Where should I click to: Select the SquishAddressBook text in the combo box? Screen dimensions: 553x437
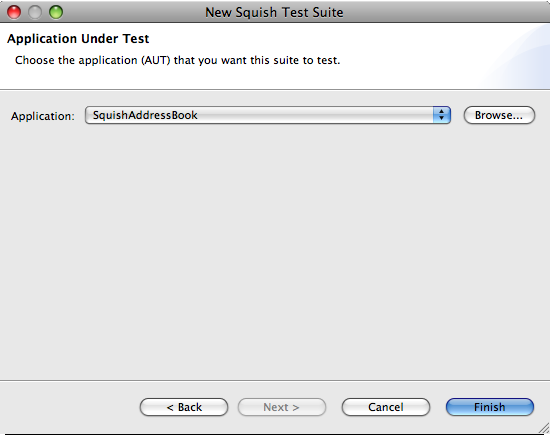145,115
